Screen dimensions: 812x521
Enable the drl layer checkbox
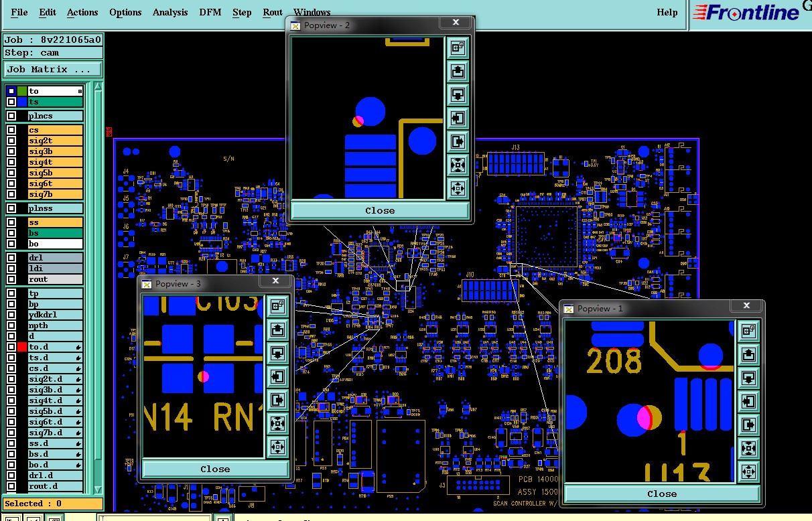click(11, 258)
